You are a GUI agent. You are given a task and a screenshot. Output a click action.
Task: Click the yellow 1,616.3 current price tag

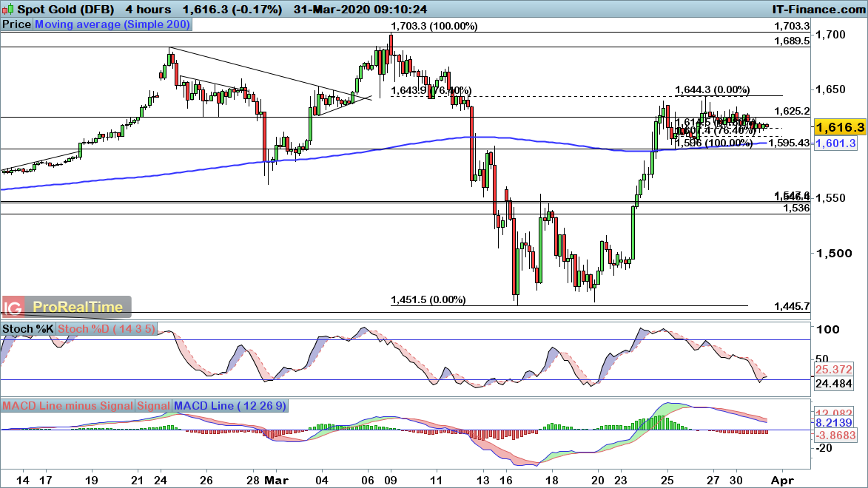pyautogui.click(x=840, y=127)
